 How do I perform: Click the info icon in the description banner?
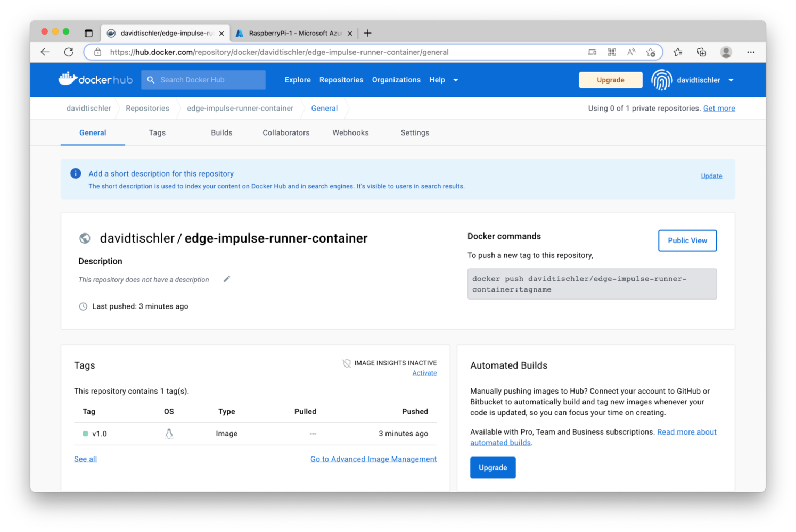pos(76,173)
